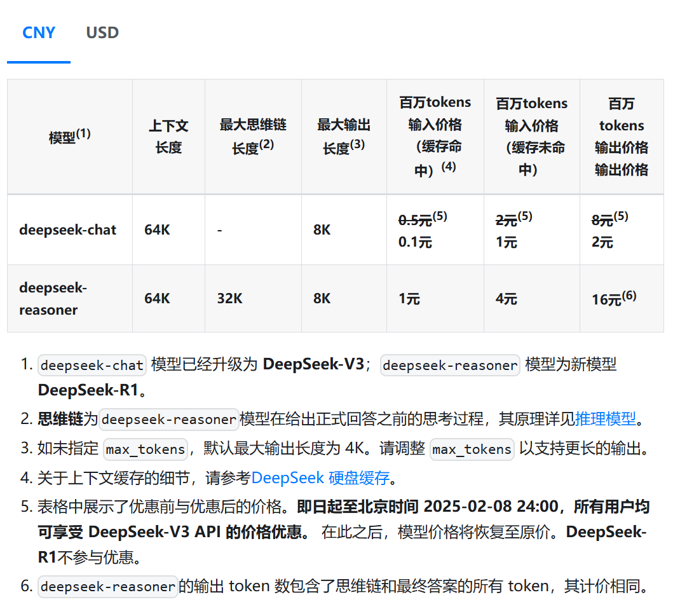Image resolution: width=673 pixels, height=616 pixels.
Task: Click the discounted 0.1元 price
Action: [415, 242]
